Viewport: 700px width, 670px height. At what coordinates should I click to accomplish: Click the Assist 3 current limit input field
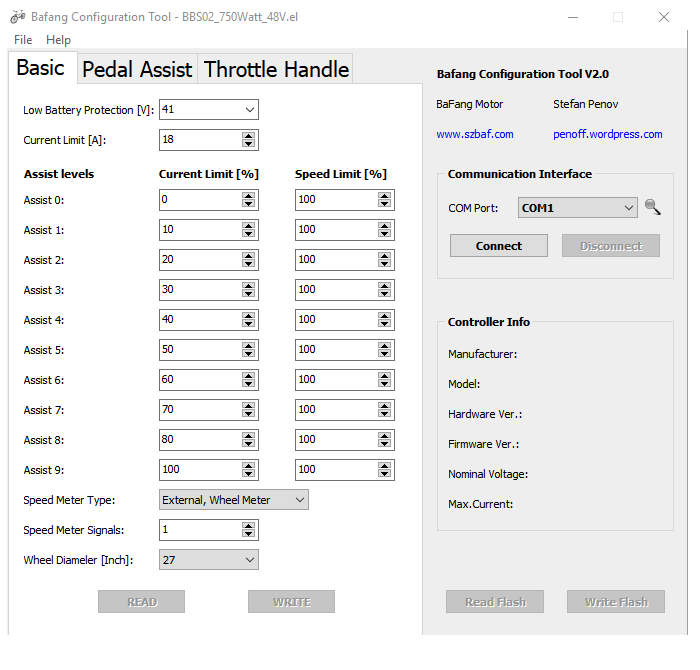199,290
